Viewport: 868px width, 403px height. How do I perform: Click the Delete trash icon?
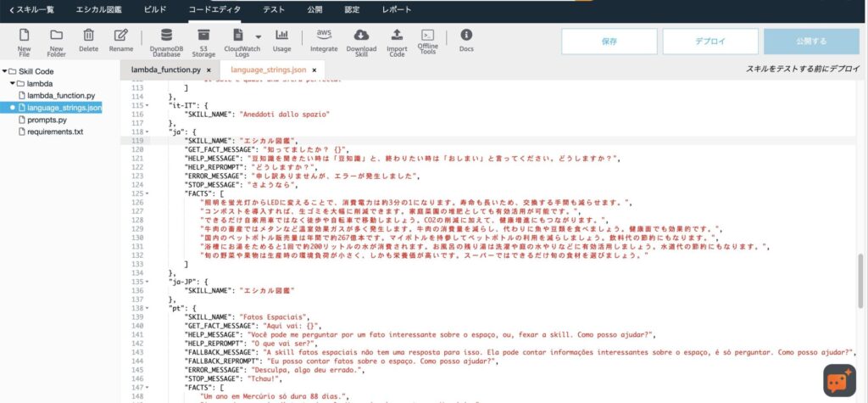88,36
